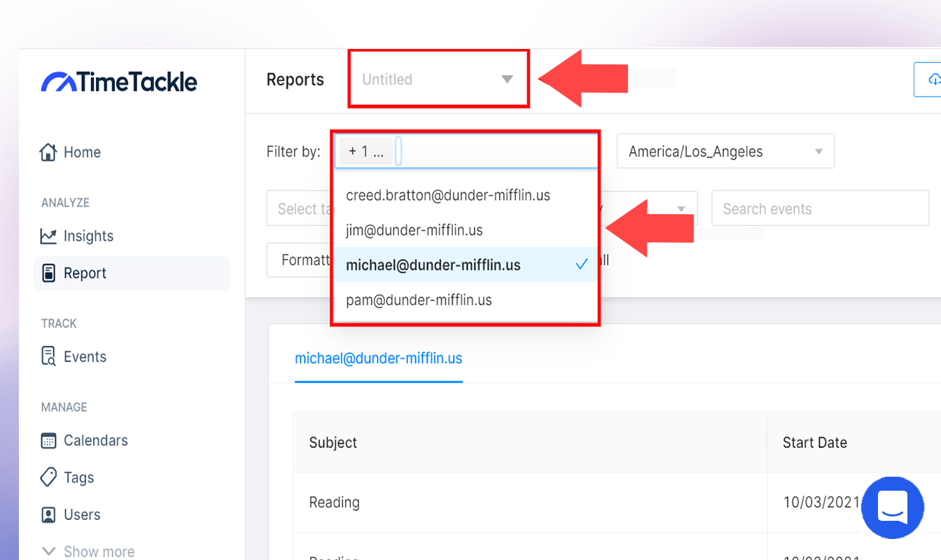Screen dimensions: 941x560
Task: Expand Show more in sidebar
Action: point(88,551)
